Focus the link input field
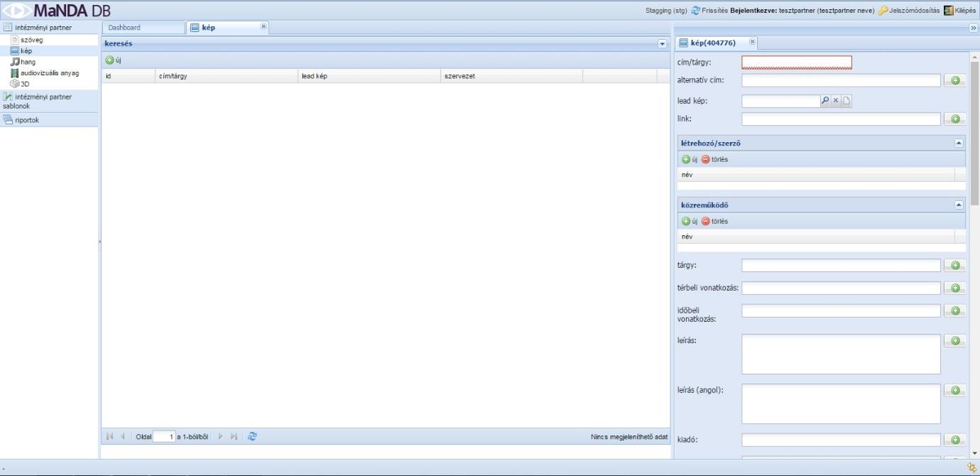Image resolution: width=980 pixels, height=476 pixels. [x=841, y=119]
